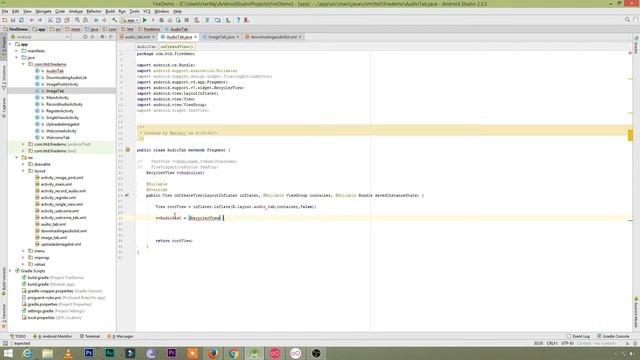Image resolution: width=640 pixels, height=360 pixels.
Task: Undo the last action in toolbar
Action: 31,20
